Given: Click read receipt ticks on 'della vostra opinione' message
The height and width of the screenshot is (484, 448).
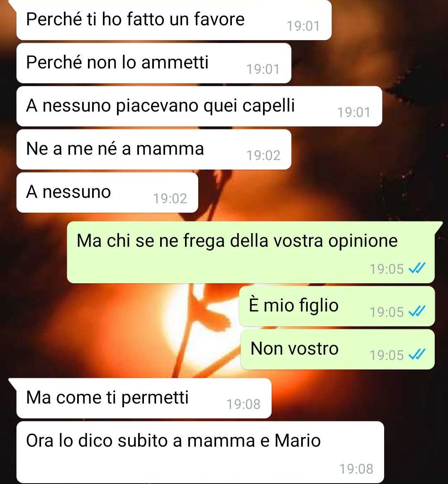Looking at the screenshot, I should point(417,268).
